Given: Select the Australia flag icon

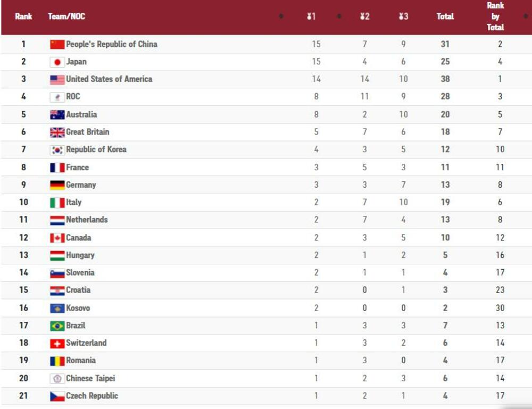Looking at the screenshot, I should (57, 114).
